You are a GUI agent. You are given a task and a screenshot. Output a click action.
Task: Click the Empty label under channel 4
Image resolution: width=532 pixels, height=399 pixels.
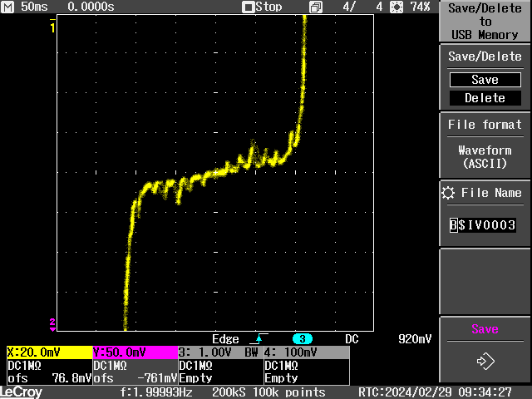click(x=281, y=378)
